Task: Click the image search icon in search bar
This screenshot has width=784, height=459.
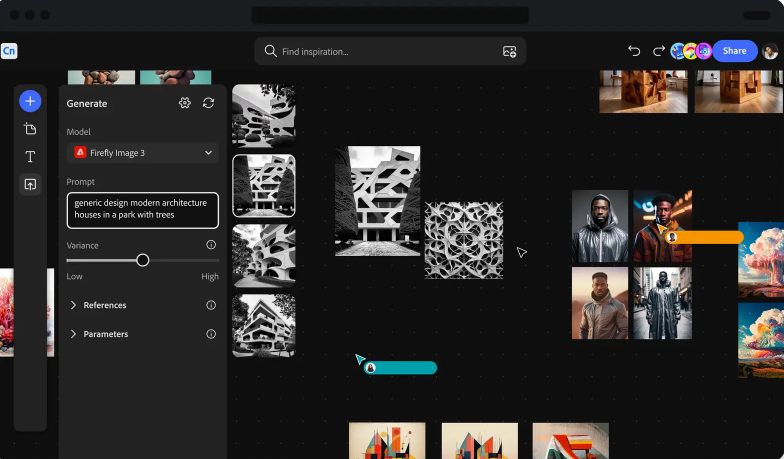Action: (x=509, y=51)
